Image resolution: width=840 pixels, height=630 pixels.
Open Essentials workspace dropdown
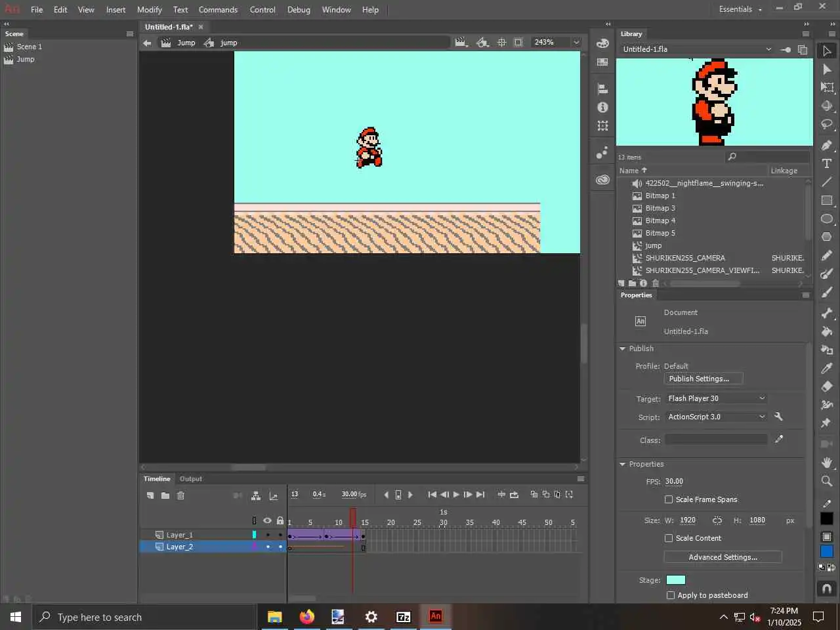tap(740, 9)
